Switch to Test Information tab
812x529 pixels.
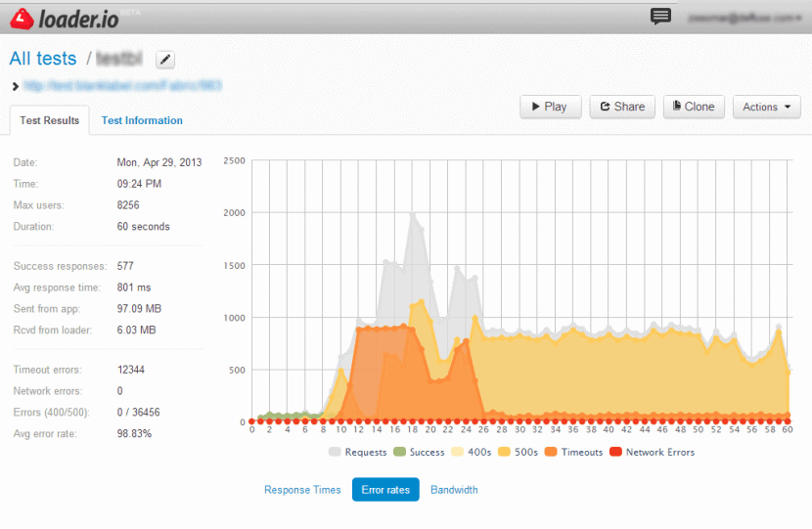tap(142, 120)
